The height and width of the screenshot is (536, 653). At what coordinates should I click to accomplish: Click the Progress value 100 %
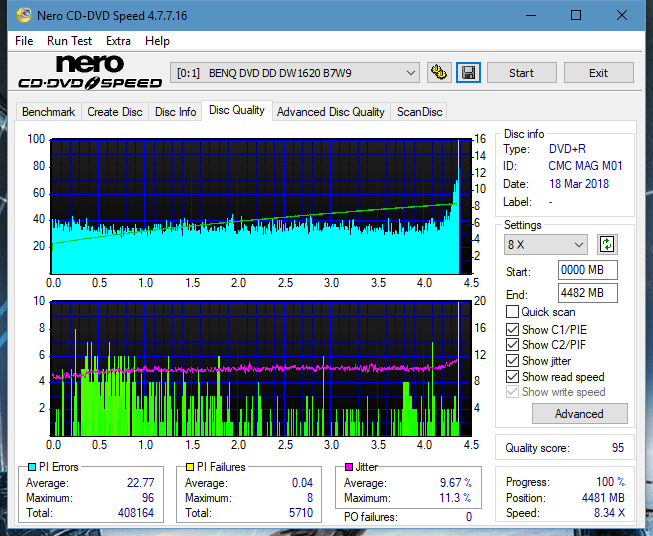[610, 482]
